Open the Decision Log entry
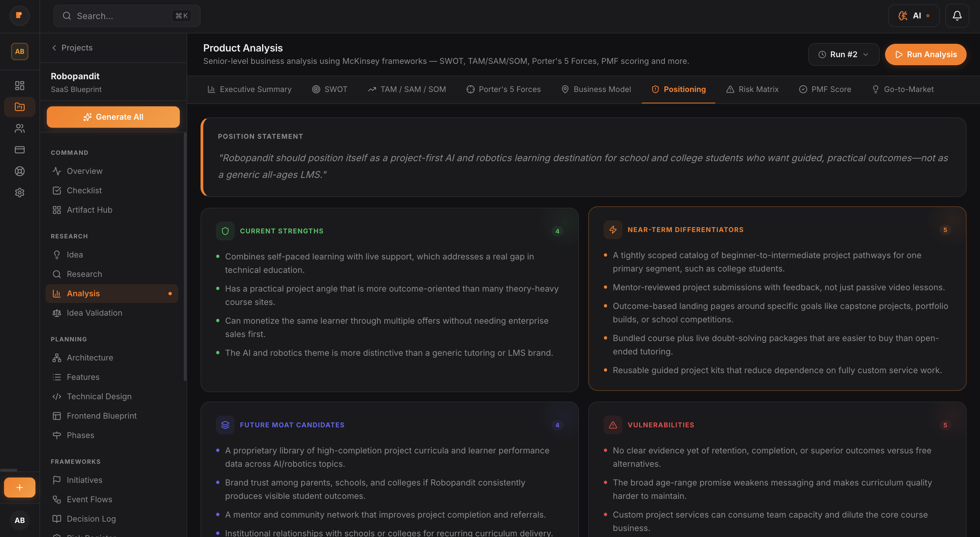 pos(91,518)
